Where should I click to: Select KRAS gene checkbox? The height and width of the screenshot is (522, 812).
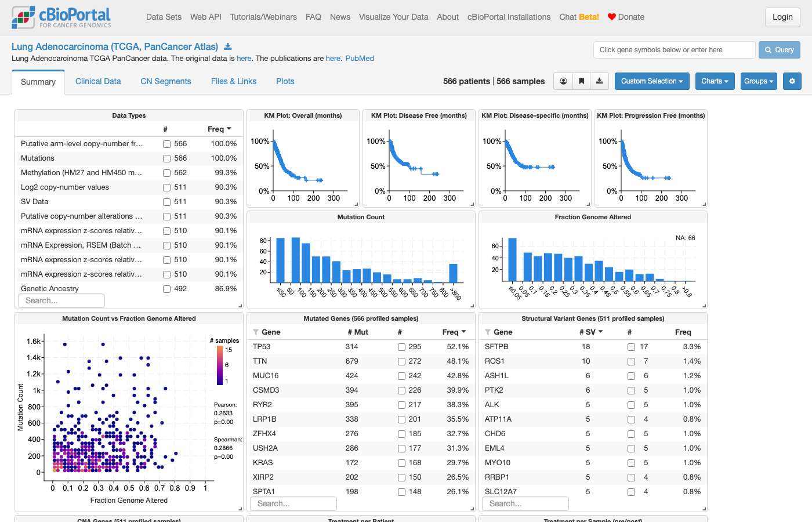coord(401,463)
